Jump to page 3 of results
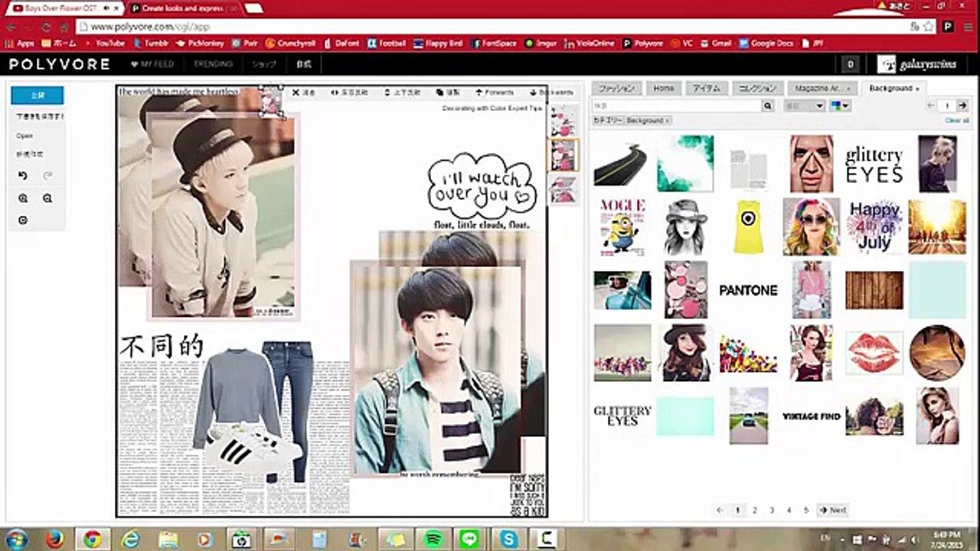The width and height of the screenshot is (980, 551). [x=772, y=510]
